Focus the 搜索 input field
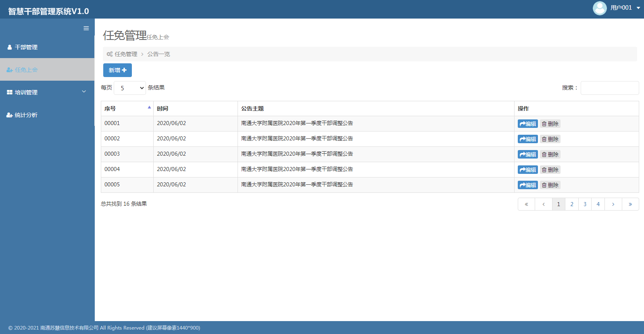 pos(609,88)
